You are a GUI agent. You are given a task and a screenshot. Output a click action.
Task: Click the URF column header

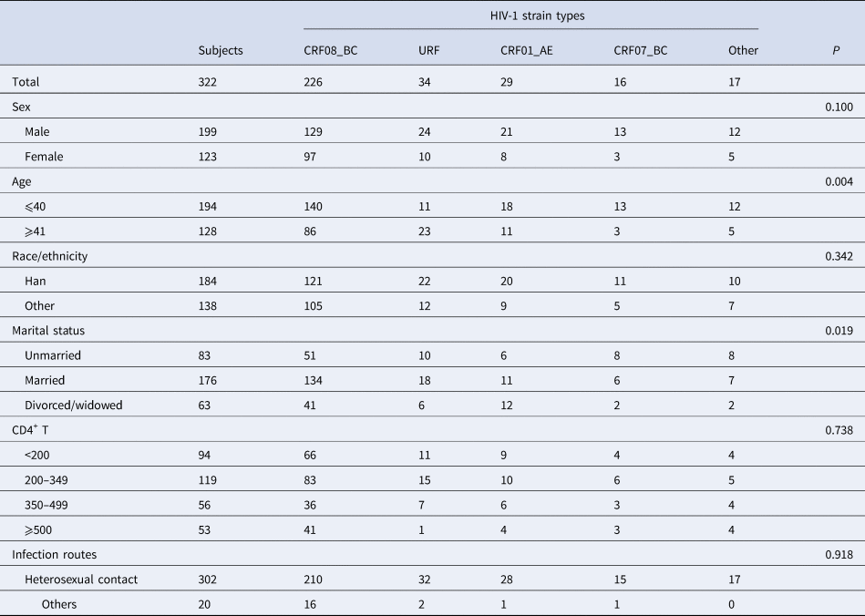tap(428, 51)
